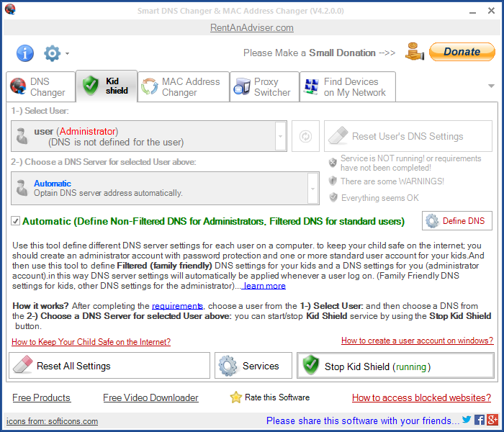
Task: Click the application logo in title bar
Action: [x=10, y=9]
